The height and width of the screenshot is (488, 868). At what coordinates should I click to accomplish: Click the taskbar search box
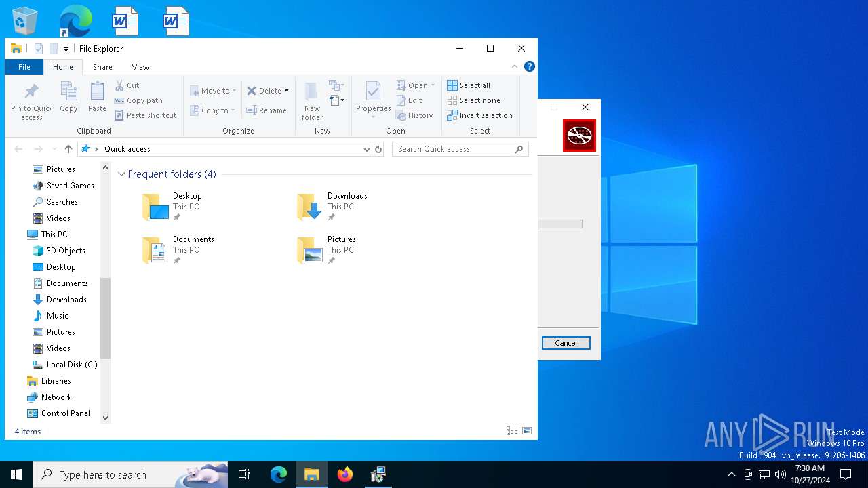click(x=130, y=474)
